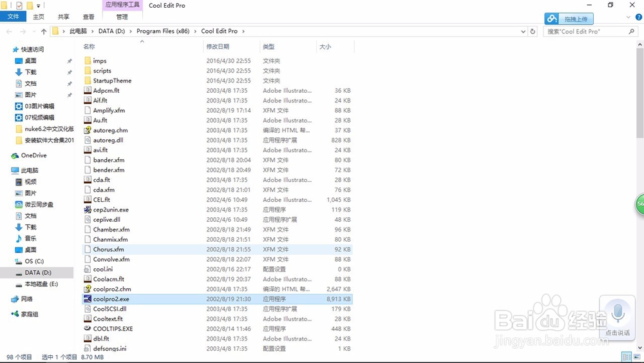This screenshot has width=644, height=363.
Task: Switch to the 管理 ribbon tab
Action: click(x=122, y=17)
